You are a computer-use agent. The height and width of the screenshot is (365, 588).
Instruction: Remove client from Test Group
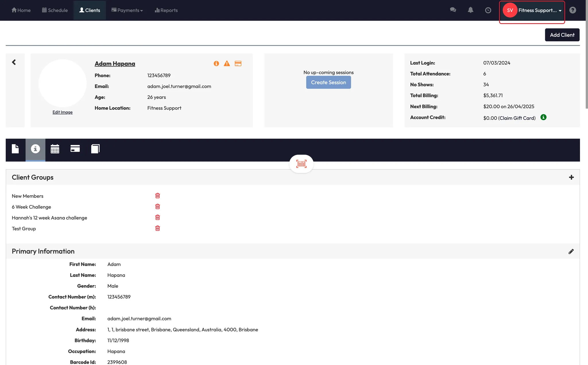[157, 228]
